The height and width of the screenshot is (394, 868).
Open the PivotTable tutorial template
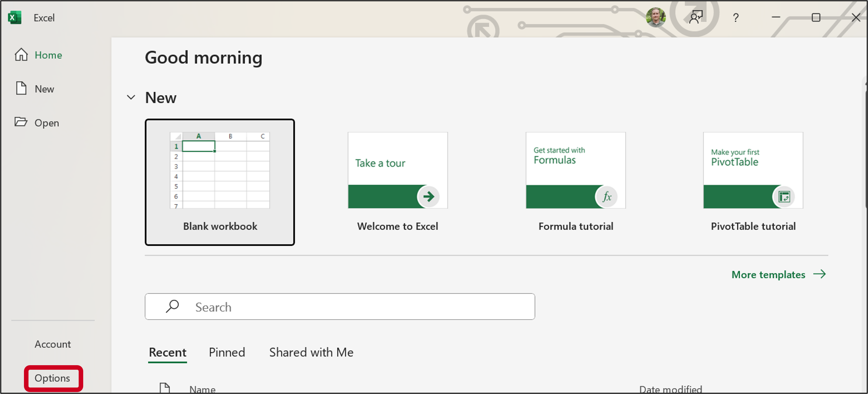pyautogui.click(x=753, y=182)
